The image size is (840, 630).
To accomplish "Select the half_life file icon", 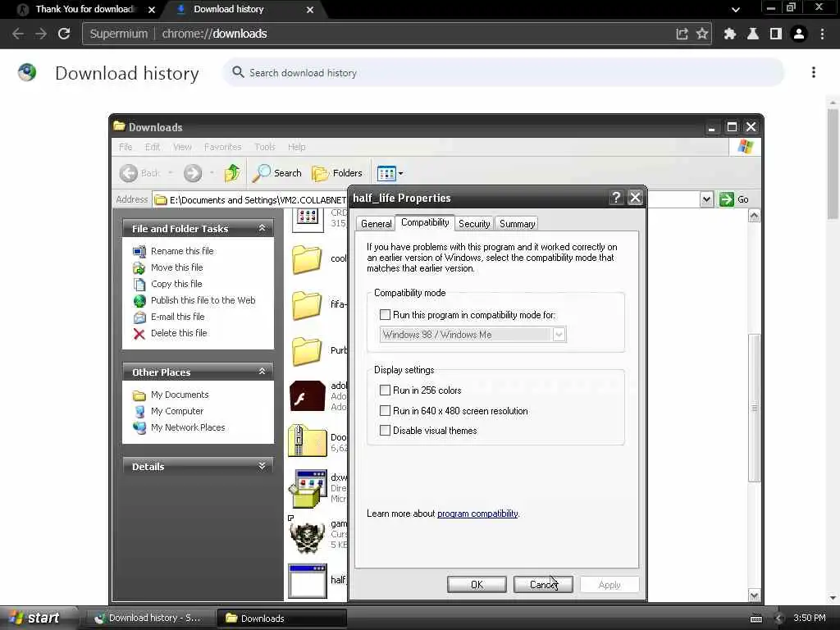I will coord(308,581).
